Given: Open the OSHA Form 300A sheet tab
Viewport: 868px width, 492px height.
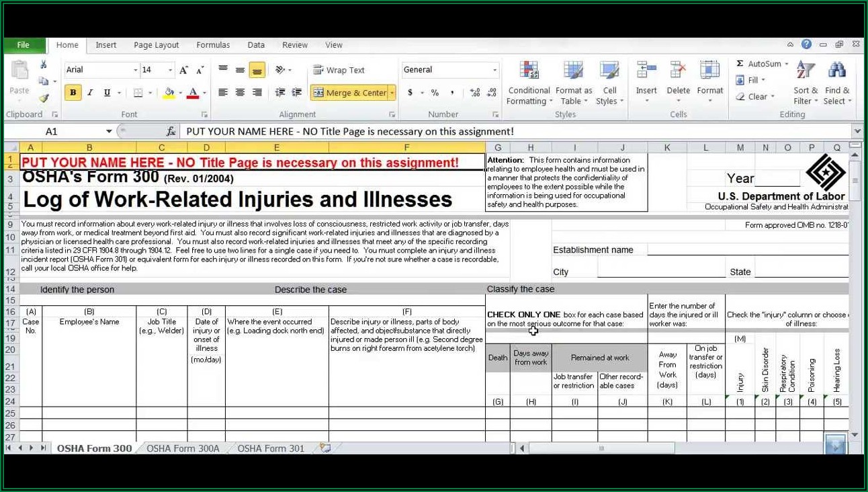Looking at the screenshot, I should tap(183, 448).
